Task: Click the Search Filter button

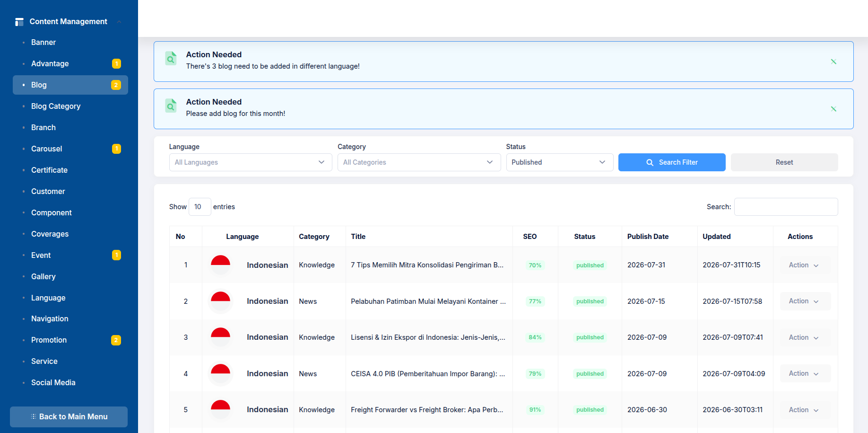Action: (672, 162)
